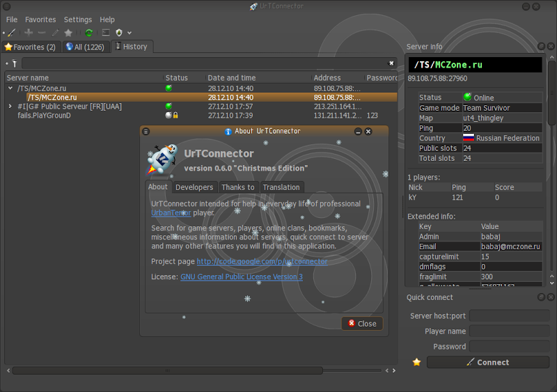Open the Help menu
557x392 pixels.
tap(107, 19)
